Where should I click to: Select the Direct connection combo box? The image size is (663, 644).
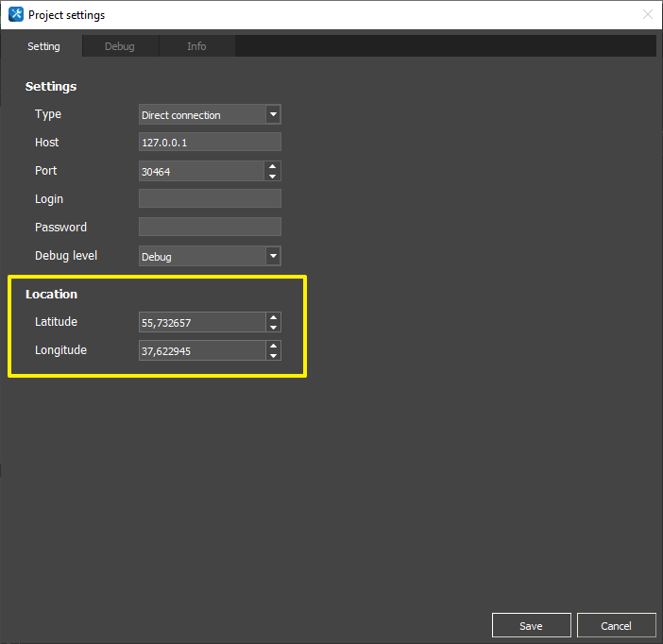210,114
